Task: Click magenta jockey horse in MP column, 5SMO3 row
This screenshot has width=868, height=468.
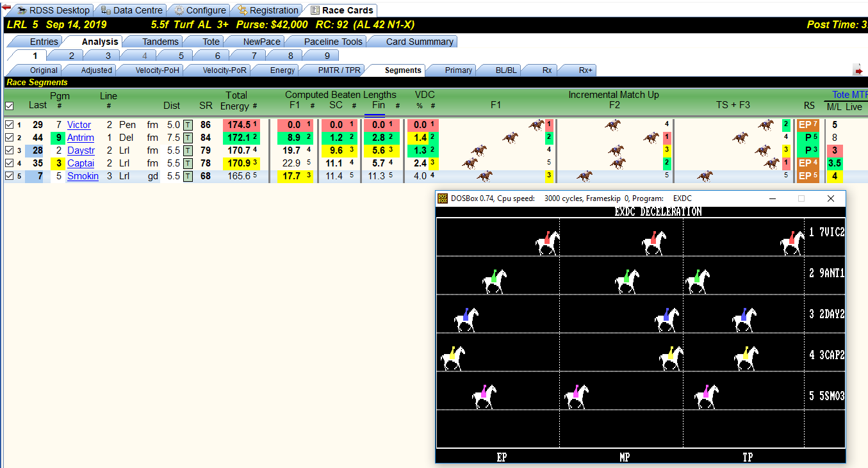Action: click(x=577, y=396)
